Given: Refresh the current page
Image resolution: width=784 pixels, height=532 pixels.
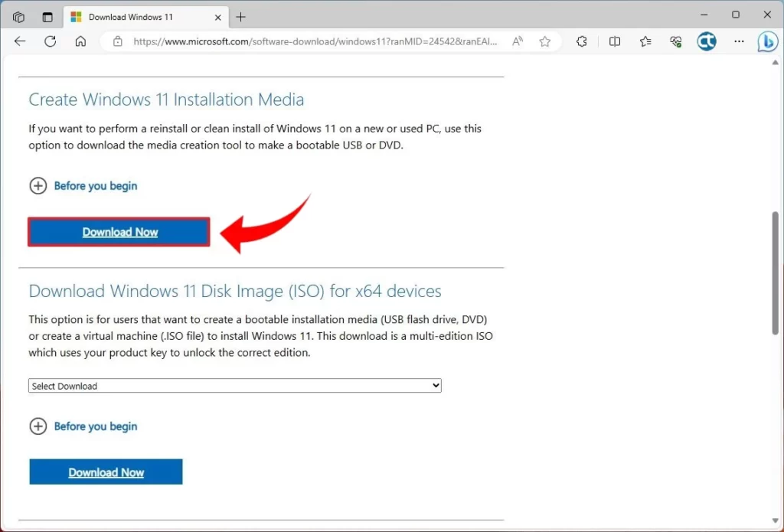Looking at the screenshot, I should pyautogui.click(x=50, y=41).
